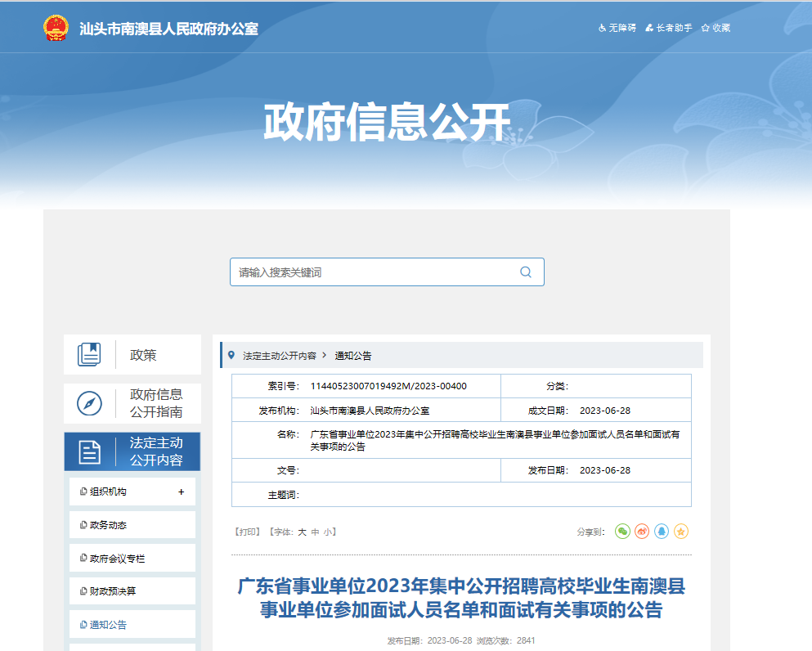
Task: Select 法定主动公开内容 sidebar section
Action: tap(132, 451)
